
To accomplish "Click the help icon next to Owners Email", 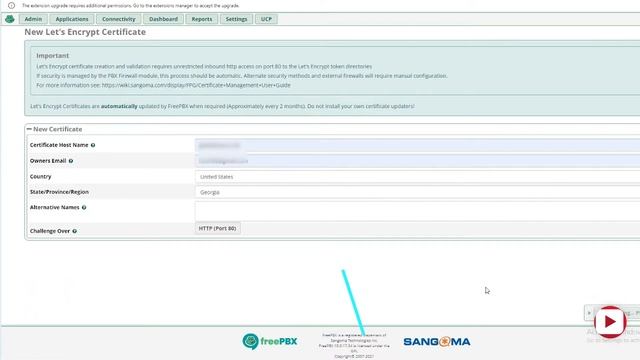I will tap(71, 161).
